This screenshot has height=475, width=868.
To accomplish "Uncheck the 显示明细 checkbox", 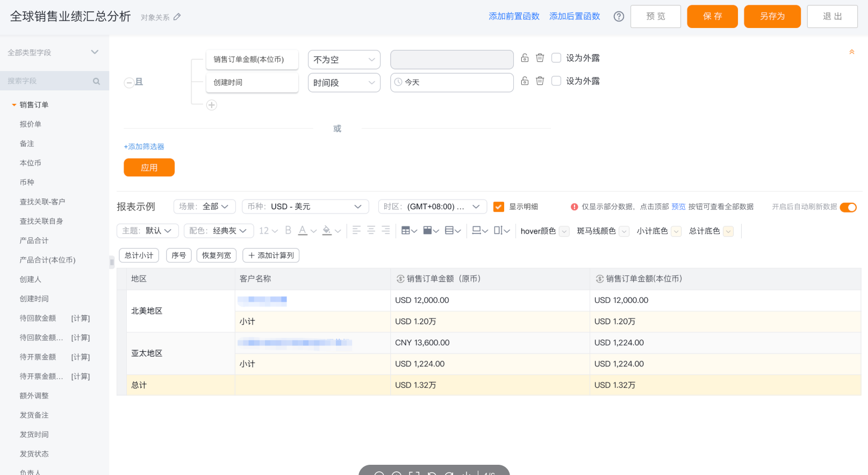I will (x=499, y=207).
